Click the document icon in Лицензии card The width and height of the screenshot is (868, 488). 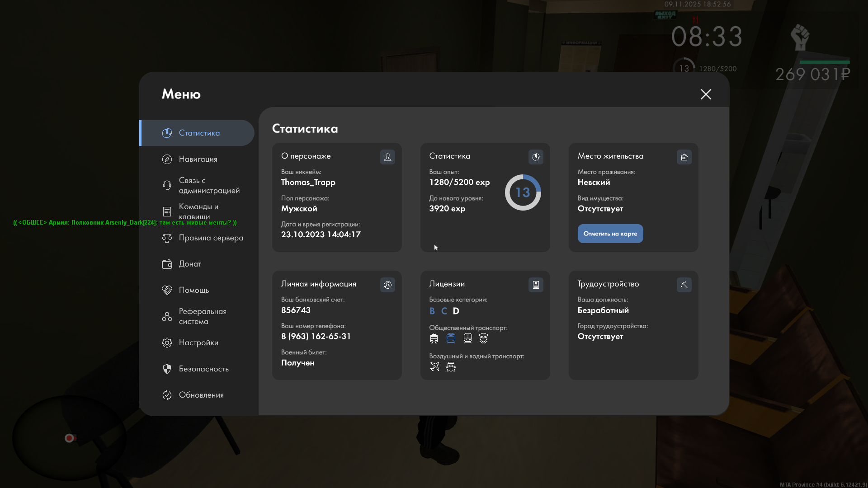click(536, 285)
